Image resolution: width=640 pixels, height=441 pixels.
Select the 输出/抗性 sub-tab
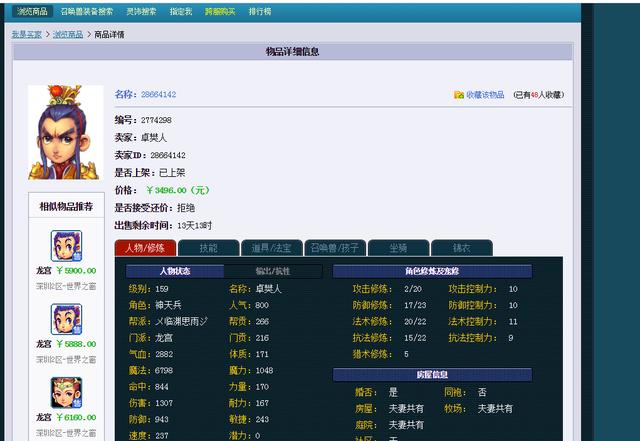273,271
